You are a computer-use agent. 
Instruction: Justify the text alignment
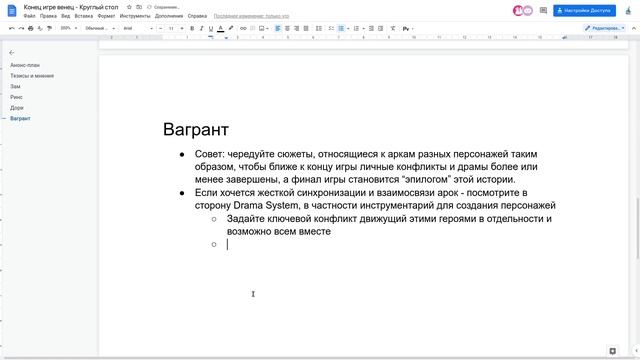coord(306,28)
